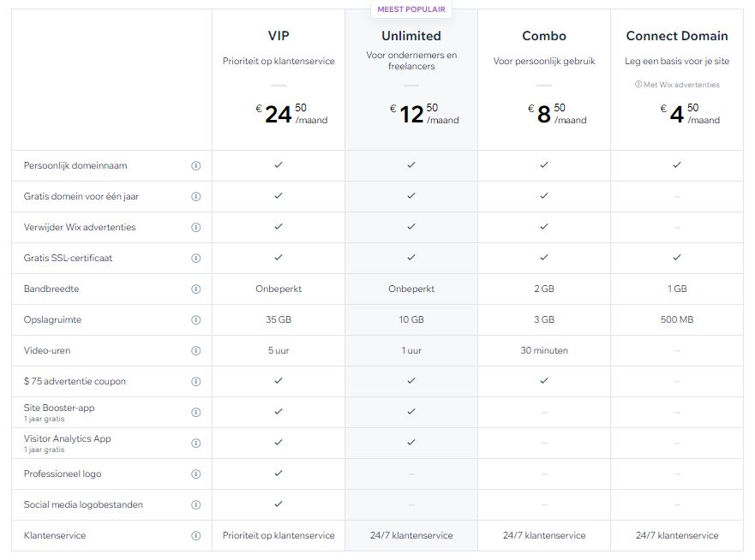Click the Visitor Analytics App info icon

pyautogui.click(x=195, y=444)
